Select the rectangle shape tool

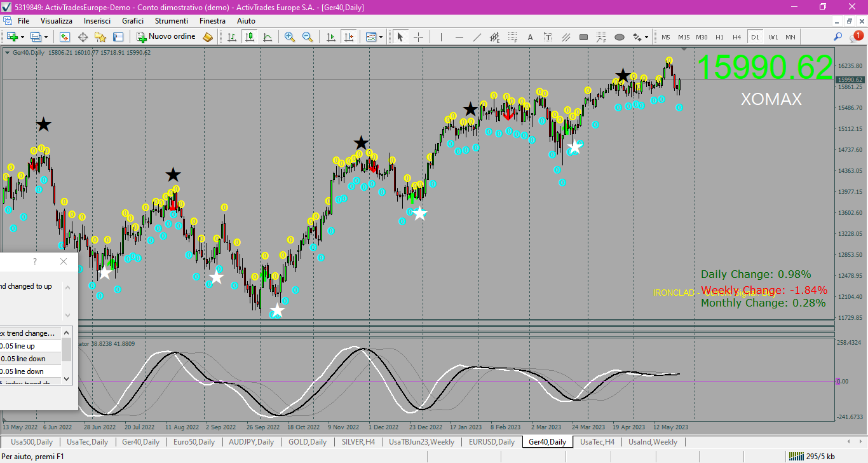click(x=583, y=37)
